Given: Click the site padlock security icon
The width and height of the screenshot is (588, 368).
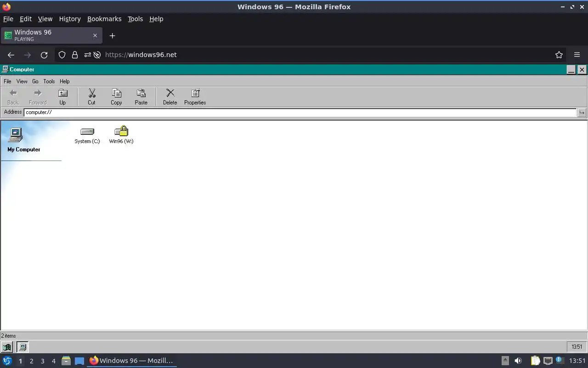Looking at the screenshot, I should click(x=75, y=55).
